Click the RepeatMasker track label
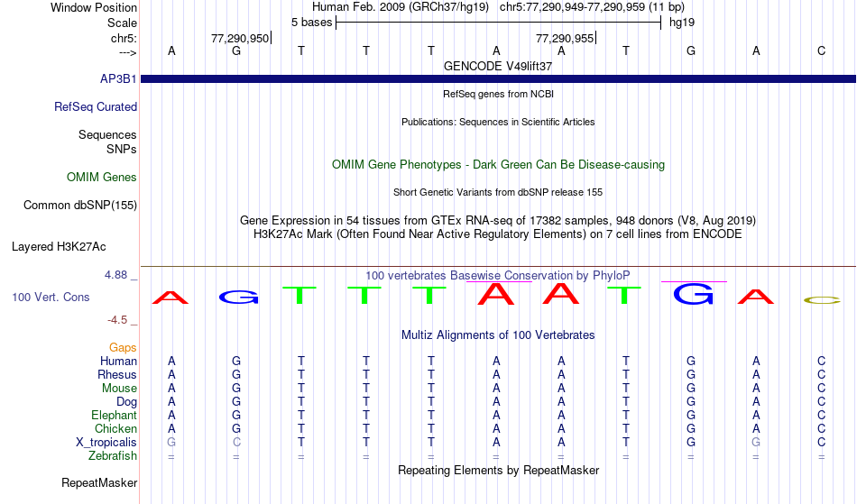This screenshot has width=857, height=504. point(99,482)
